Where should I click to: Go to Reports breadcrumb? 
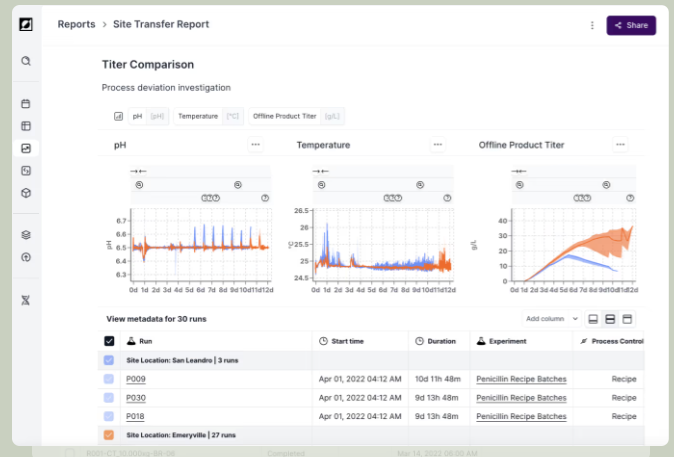tap(77, 24)
